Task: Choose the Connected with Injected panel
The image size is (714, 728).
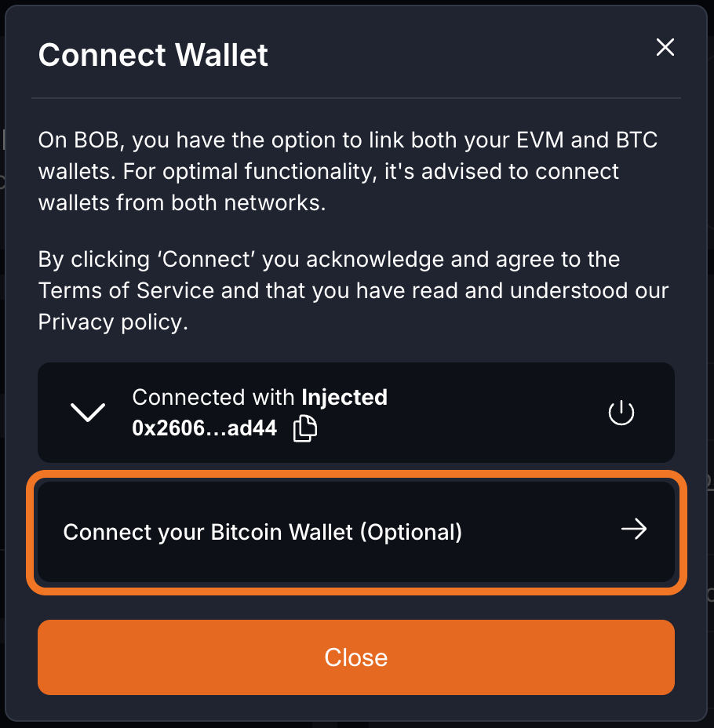Action: point(355,412)
